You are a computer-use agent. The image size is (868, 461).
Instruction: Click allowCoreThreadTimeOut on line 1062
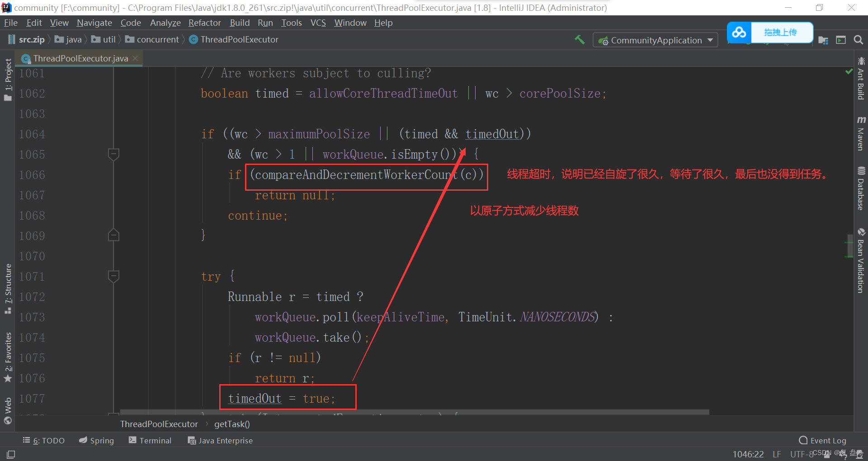pyautogui.click(x=383, y=94)
